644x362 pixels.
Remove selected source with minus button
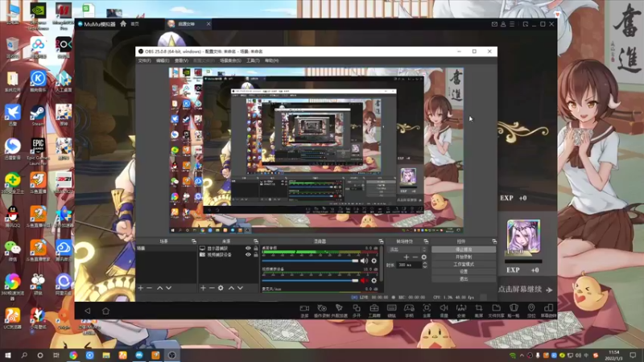(212, 288)
